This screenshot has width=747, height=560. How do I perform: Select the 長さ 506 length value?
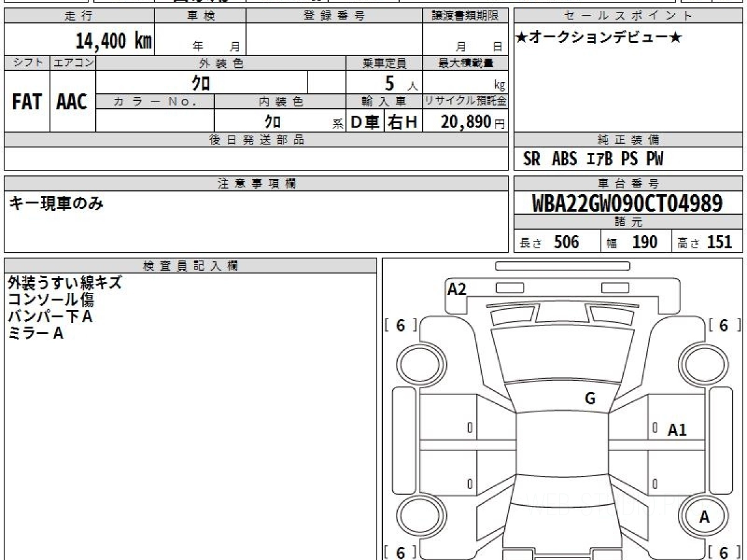pos(549,242)
